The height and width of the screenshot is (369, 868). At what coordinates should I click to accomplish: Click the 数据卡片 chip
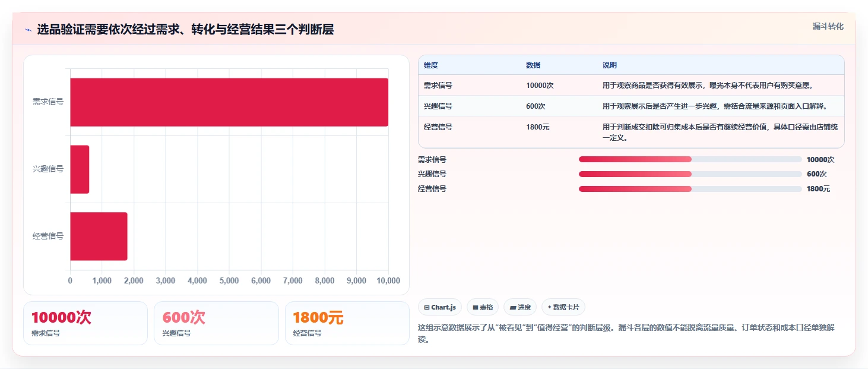[563, 307]
